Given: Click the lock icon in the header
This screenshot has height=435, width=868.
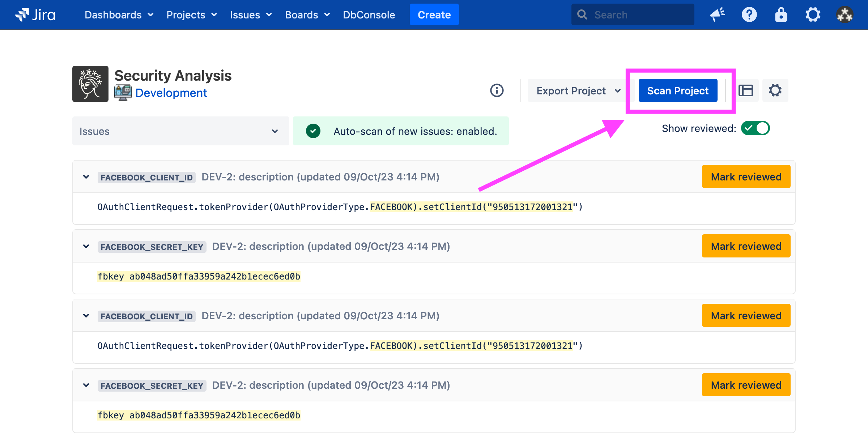Looking at the screenshot, I should pos(781,15).
